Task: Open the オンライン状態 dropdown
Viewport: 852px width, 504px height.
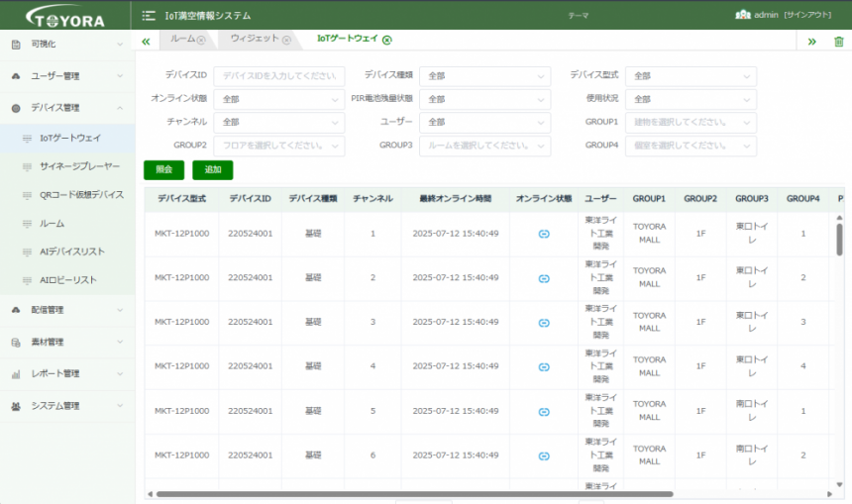Action: [278, 99]
